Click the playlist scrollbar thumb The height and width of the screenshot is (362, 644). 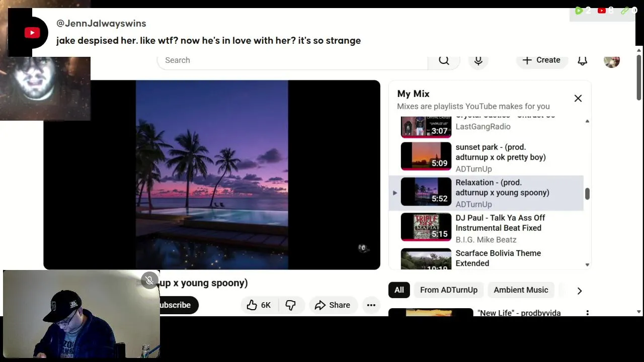587,194
